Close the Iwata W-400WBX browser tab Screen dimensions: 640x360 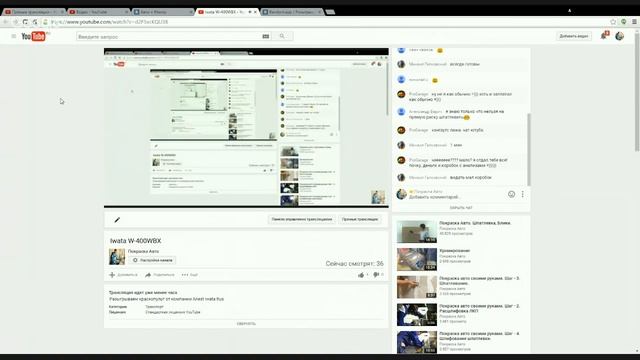coord(255,12)
